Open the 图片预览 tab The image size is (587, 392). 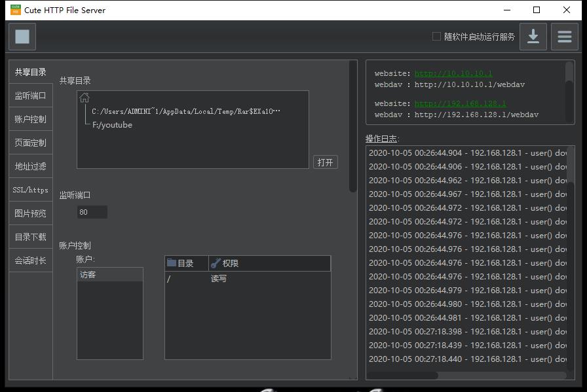coord(31,213)
